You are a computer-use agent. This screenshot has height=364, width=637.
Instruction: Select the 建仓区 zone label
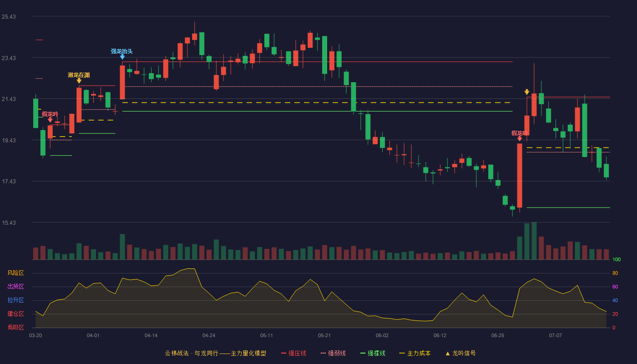(15, 314)
